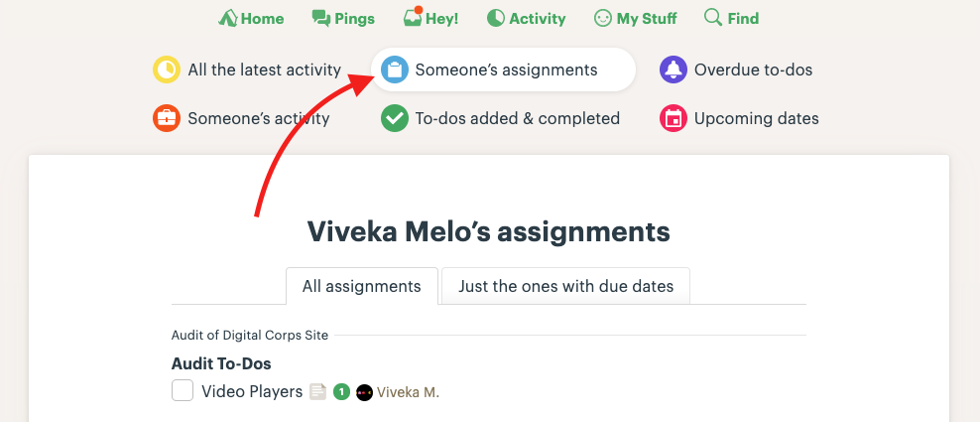Open the Audit To-Dos list link
This screenshot has height=422, width=980.
pos(221,364)
